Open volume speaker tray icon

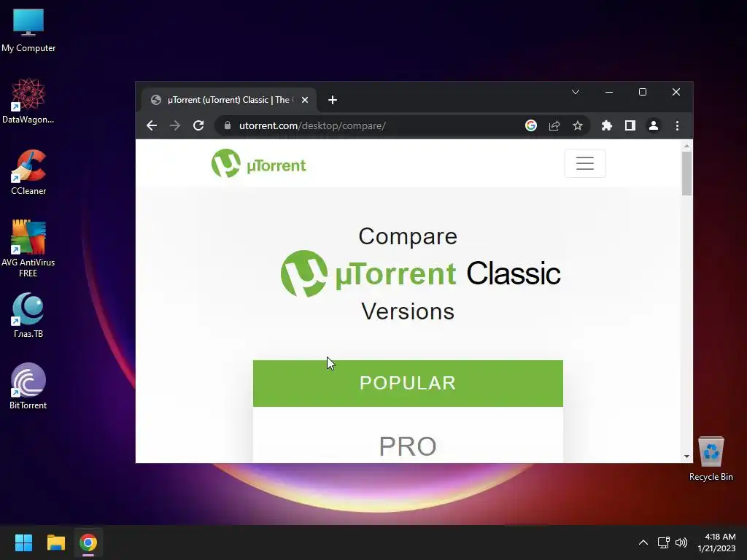coord(681,542)
